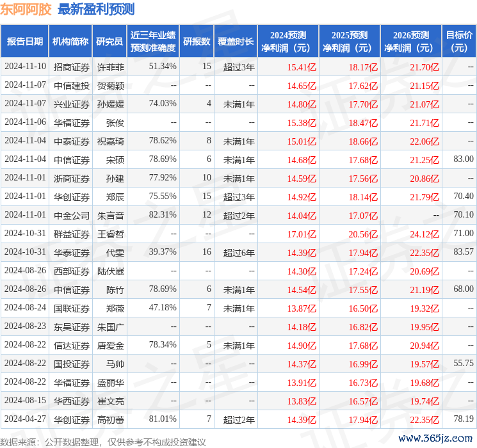Screen dimensions: 477x448
Task: Select the 浙商证券 institution cell
Action: [x=72, y=179]
